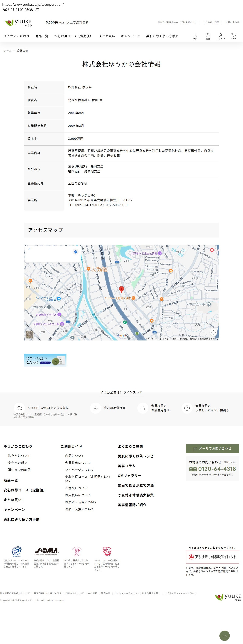
Task: Click the yuuka logo in the header
Action: point(19,22)
